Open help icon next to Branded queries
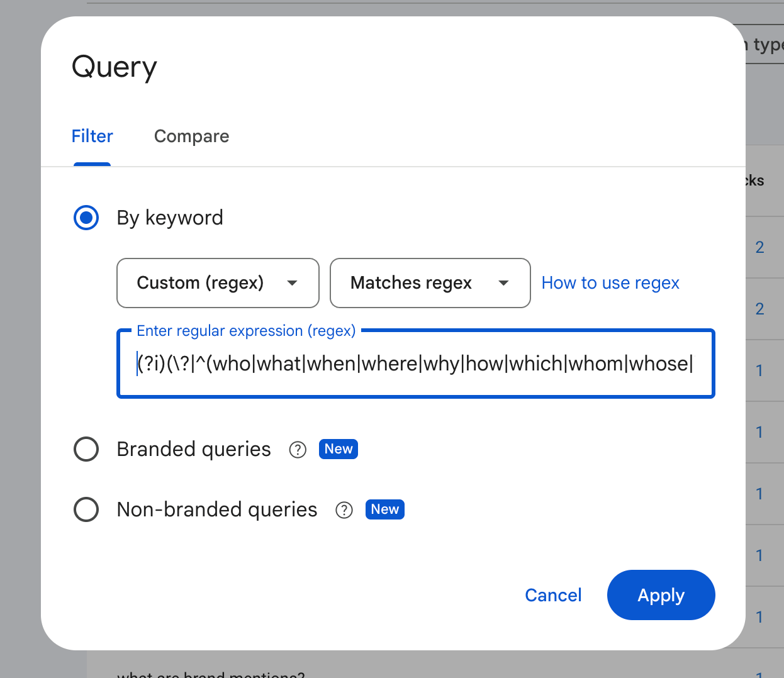784x678 pixels. 298,450
